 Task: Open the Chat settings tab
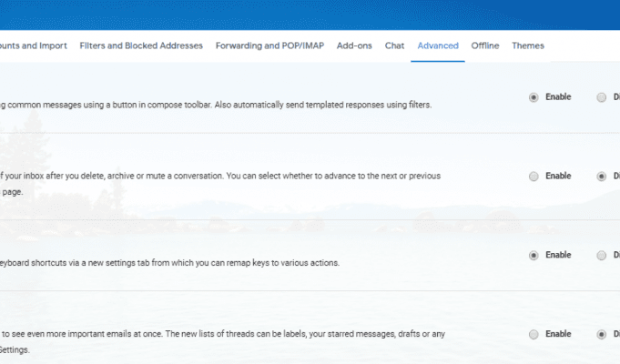click(x=394, y=45)
